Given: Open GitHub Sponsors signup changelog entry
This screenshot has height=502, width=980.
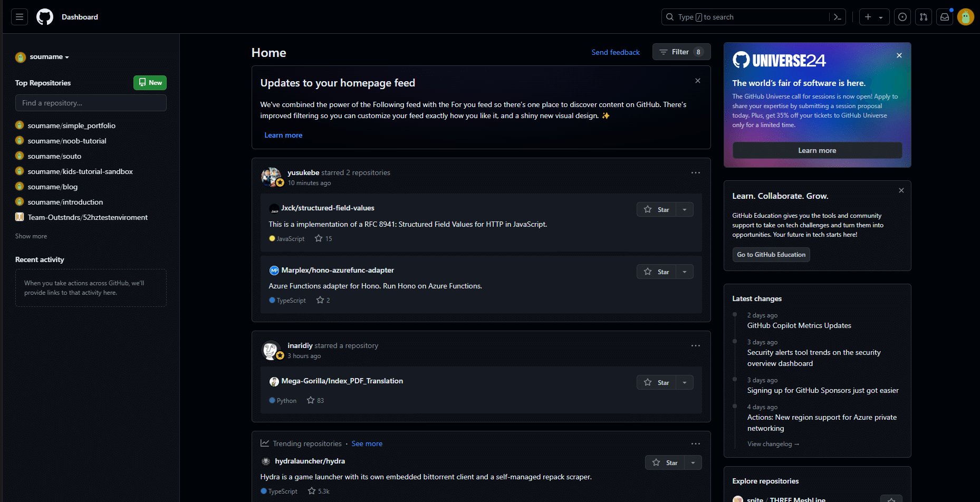Looking at the screenshot, I should pyautogui.click(x=823, y=390).
